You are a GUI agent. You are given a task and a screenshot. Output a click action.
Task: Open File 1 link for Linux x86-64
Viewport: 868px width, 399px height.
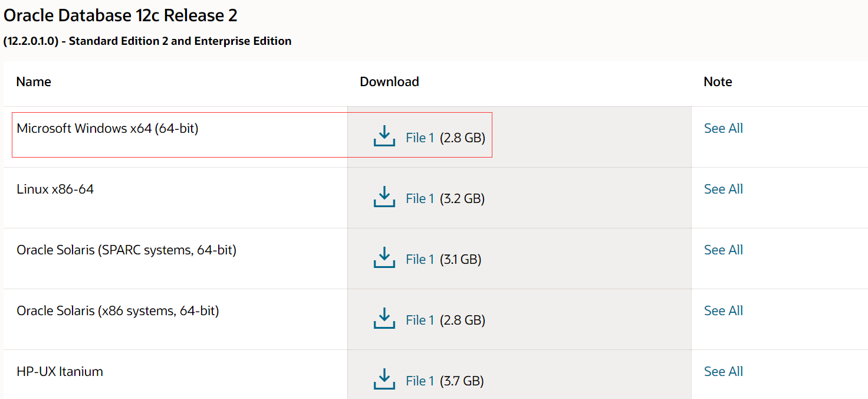[420, 198]
